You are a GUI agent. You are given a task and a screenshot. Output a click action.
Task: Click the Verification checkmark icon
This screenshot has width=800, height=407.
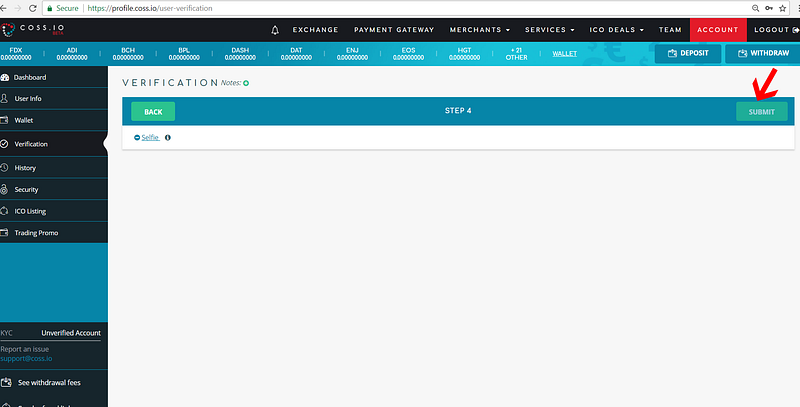[4, 144]
